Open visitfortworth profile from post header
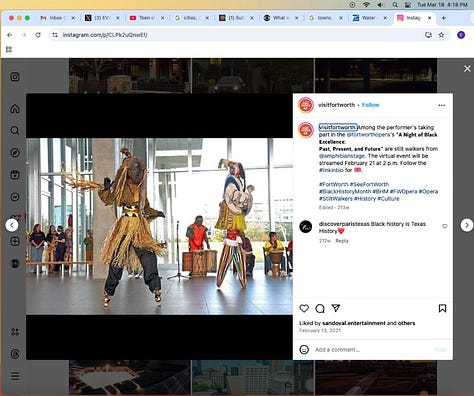This screenshot has height=396, width=474. [336, 105]
